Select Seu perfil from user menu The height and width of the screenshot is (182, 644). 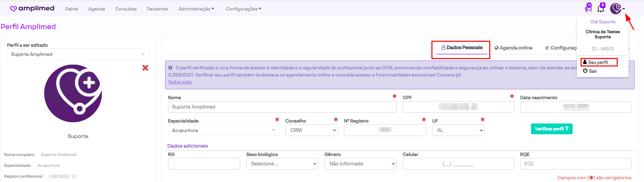(598, 62)
